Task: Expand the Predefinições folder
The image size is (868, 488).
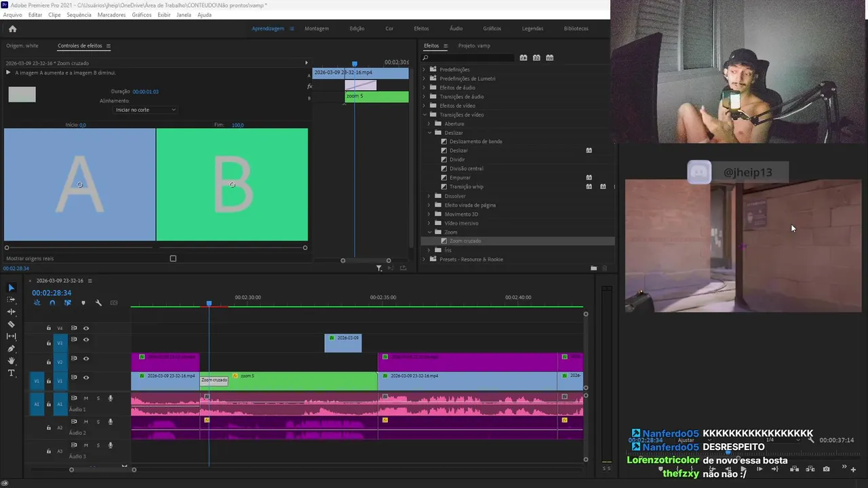Action: (x=425, y=69)
